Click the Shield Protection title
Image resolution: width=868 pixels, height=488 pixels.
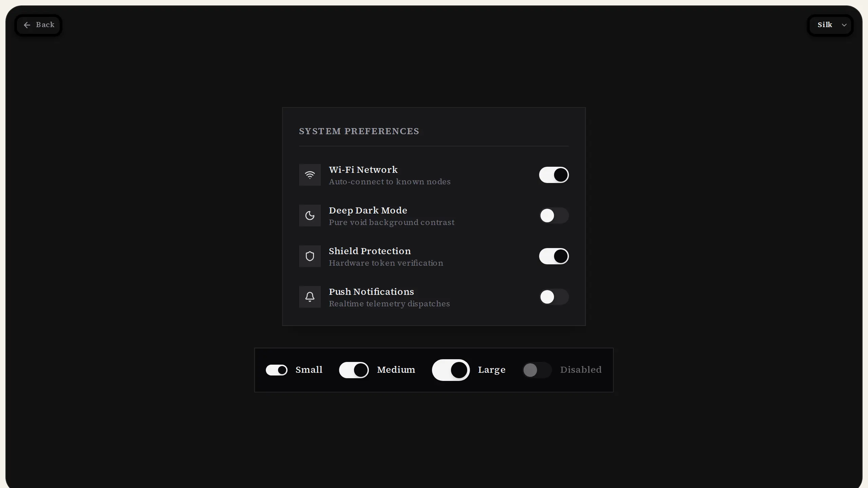(x=370, y=251)
